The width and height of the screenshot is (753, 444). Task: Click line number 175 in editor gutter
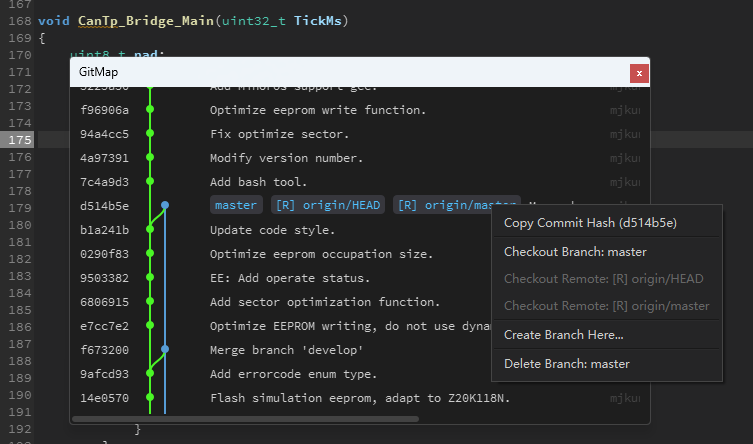pyautogui.click(x=20, y=140)
